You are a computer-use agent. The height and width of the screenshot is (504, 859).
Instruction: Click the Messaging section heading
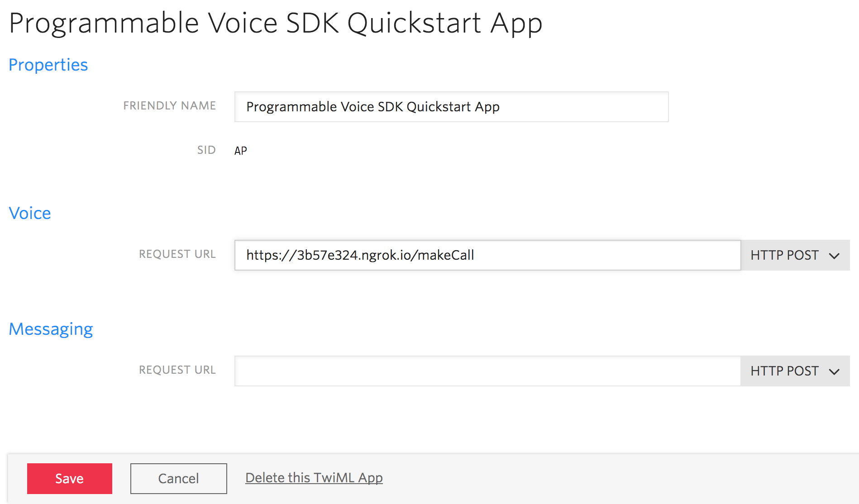(x=51, y=329)
